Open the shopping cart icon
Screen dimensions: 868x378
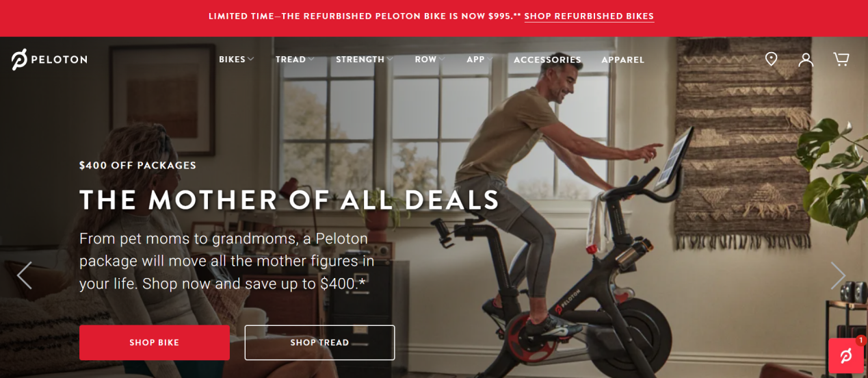[x=841, y=59]
